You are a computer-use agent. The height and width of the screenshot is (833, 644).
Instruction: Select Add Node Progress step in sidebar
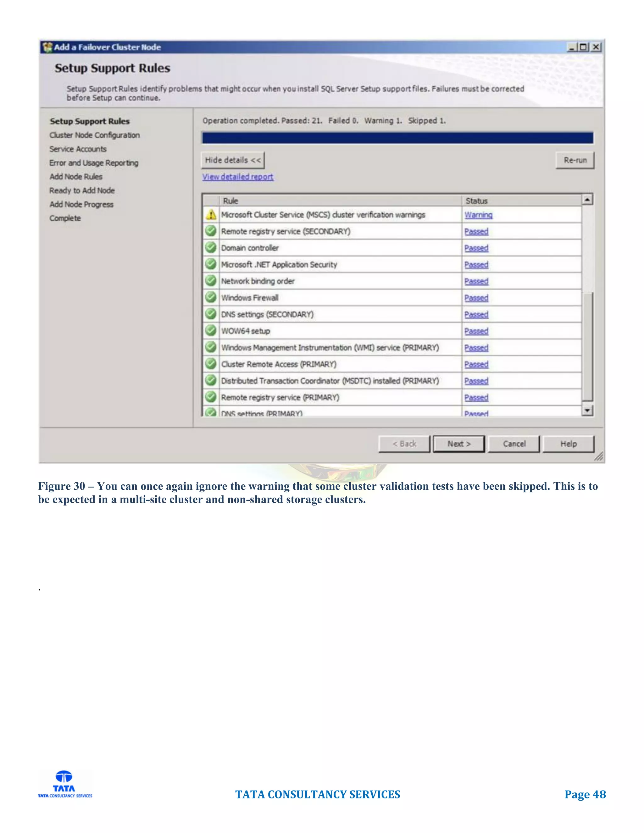point(81,204)
